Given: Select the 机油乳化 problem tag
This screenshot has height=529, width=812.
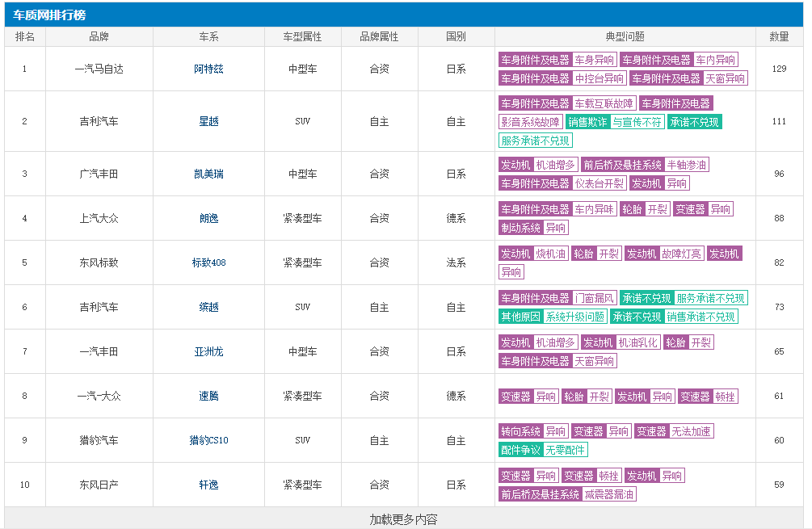Looking at the screenshot, I should 637,342.
